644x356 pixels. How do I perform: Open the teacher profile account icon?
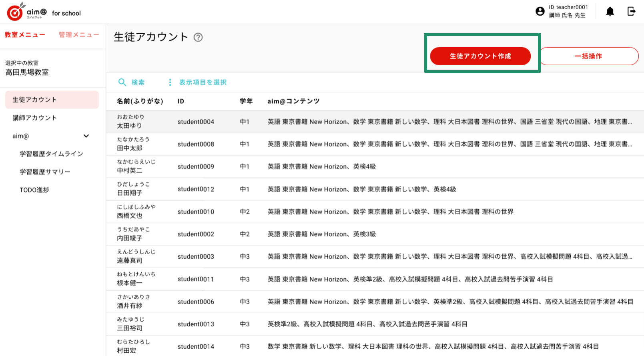[x=540, y=11]
